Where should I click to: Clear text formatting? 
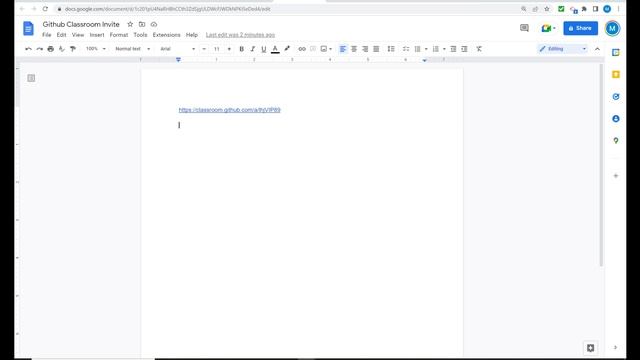pos(479,49)
